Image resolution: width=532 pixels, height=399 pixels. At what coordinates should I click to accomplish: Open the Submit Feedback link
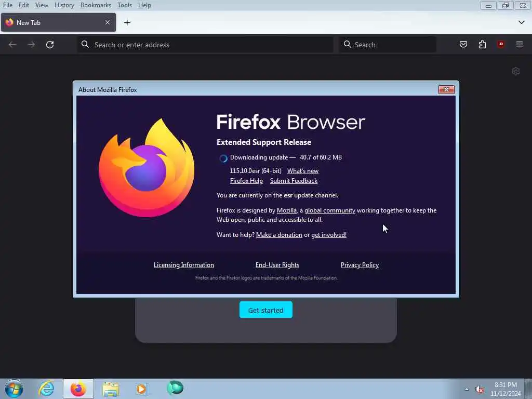(294, 181)
